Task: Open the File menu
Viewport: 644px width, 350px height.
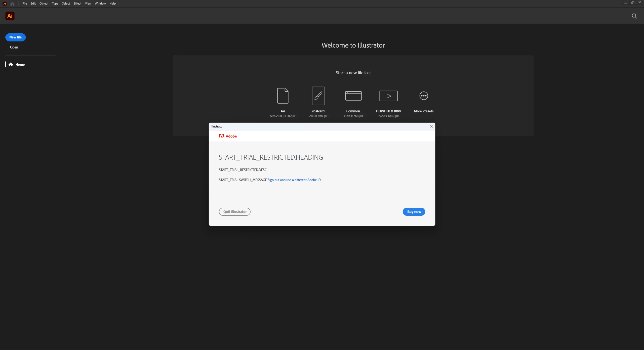Action: click(24, 4)
